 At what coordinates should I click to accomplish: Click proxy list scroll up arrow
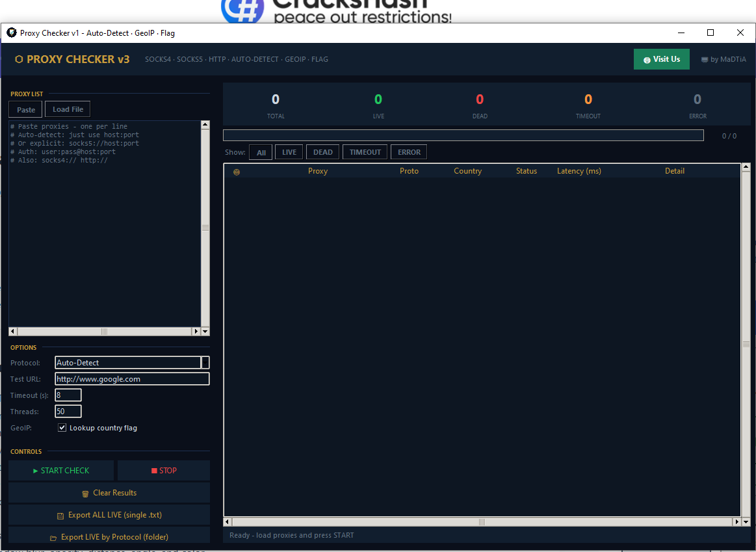[x=205, y=125]
